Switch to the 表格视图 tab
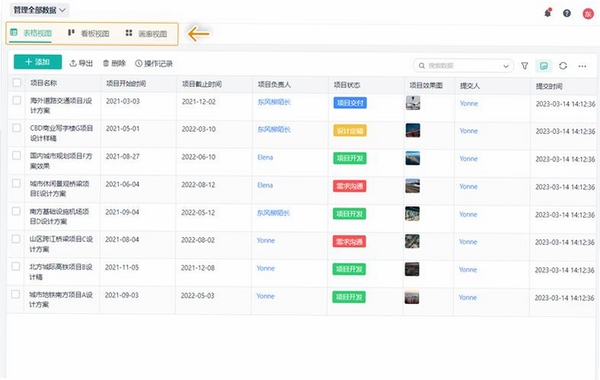 point(31,33)
